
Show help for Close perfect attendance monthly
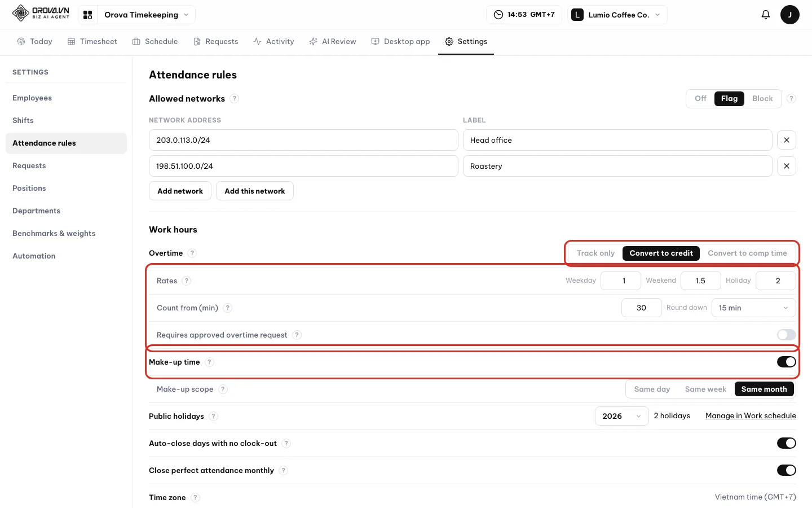tap(283, 470)
